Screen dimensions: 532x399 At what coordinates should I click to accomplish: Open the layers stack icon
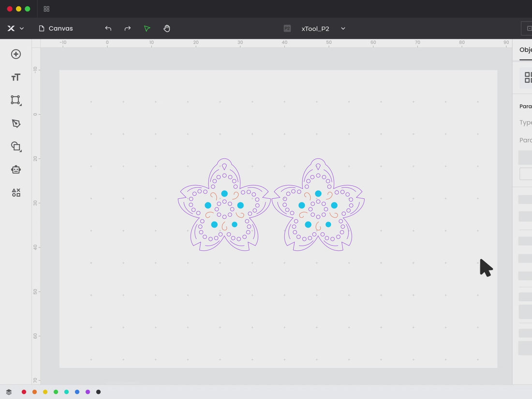[9, 392]
